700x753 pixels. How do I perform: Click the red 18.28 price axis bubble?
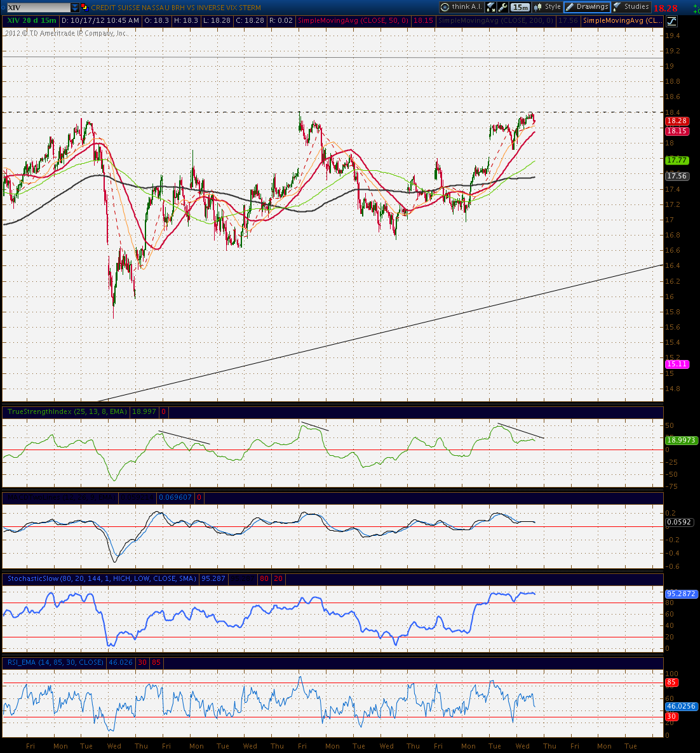point(677,121)
